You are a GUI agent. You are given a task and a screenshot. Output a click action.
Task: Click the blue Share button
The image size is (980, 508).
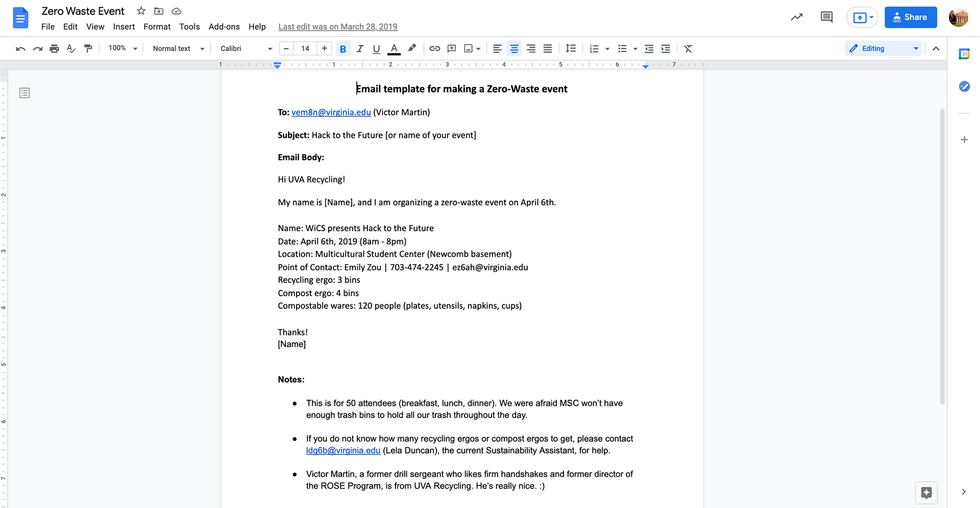pos(911,17)
